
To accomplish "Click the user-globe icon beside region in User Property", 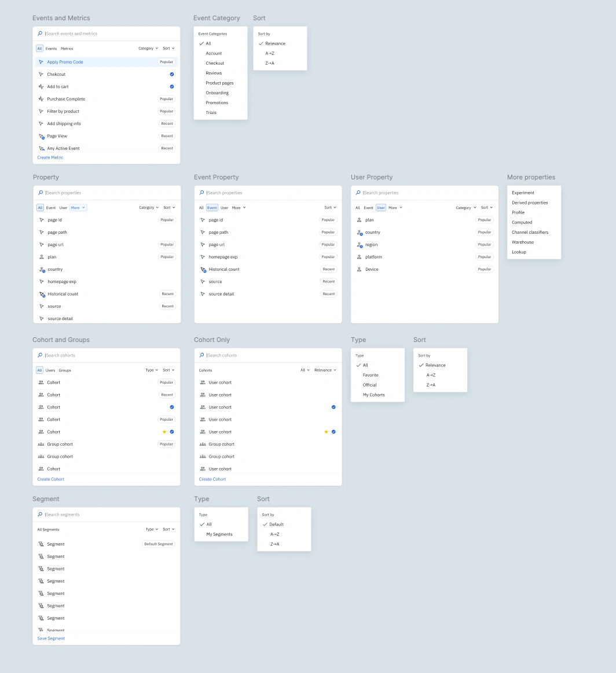I will [360, 245].
